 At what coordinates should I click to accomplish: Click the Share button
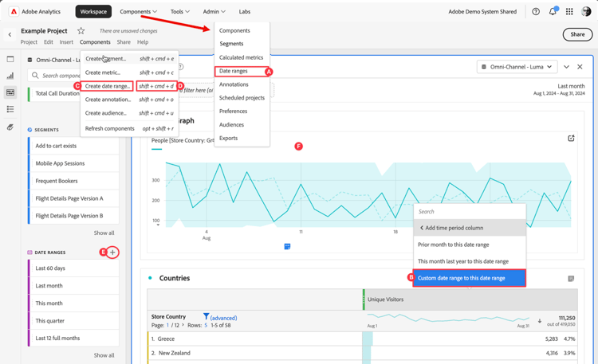pyautogui.click(x=577, y=34)
